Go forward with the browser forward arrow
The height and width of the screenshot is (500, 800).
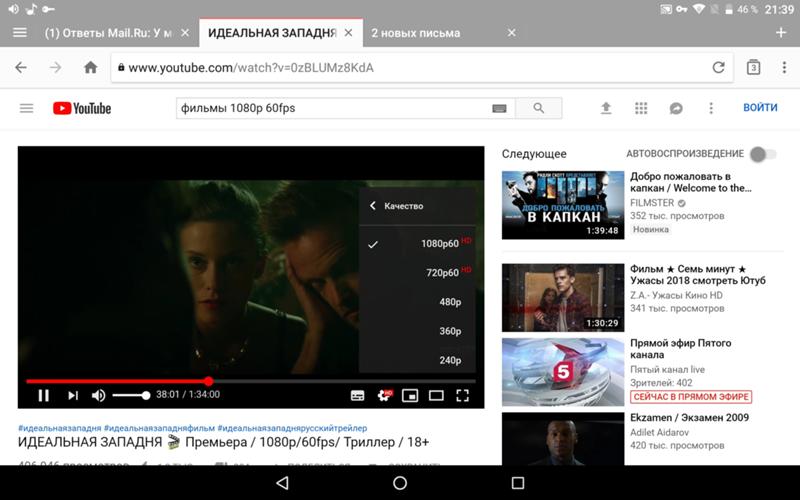point(55,67)
